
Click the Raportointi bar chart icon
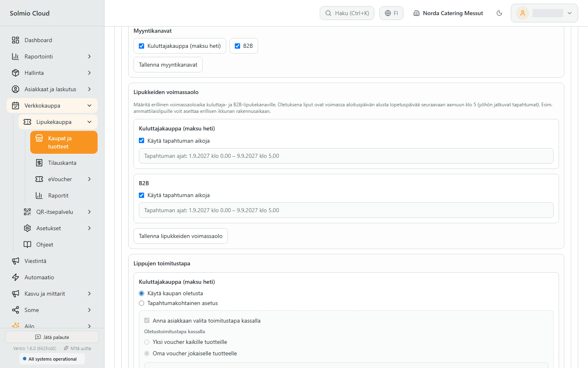pyautogui.click(x=16, y=56)
